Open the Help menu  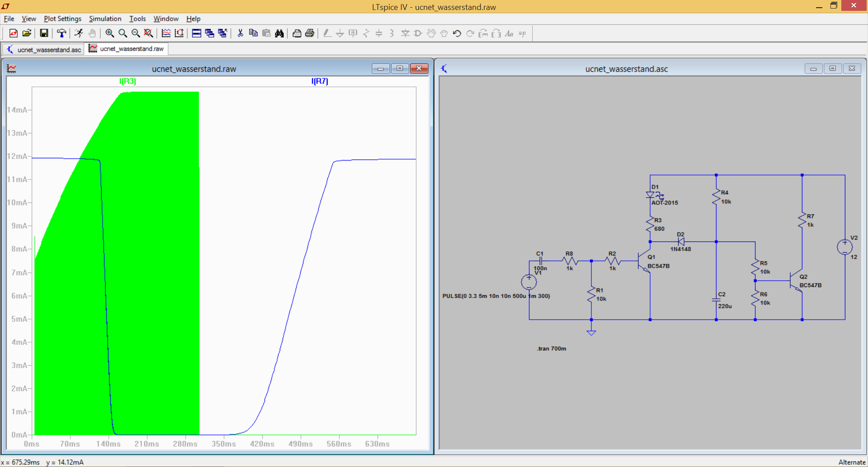click(x=193, y=19)
